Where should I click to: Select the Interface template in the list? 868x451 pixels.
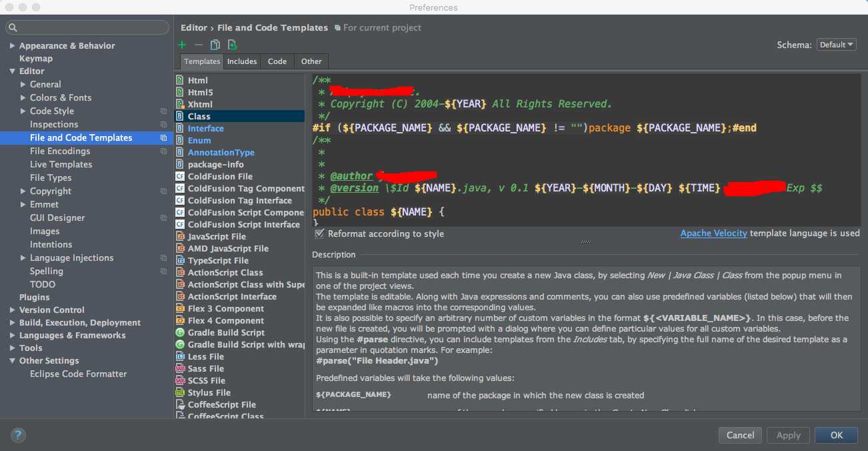205,128
